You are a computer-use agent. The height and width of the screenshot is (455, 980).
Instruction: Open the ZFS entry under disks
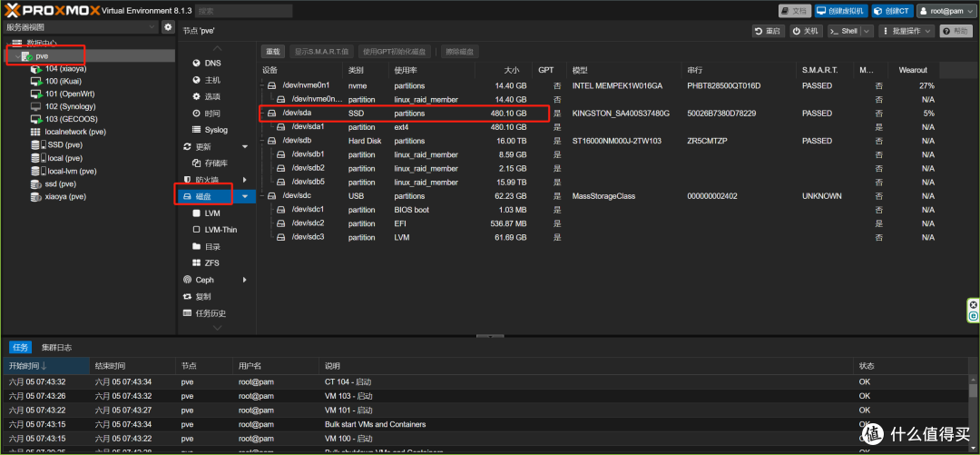point(211,262)
